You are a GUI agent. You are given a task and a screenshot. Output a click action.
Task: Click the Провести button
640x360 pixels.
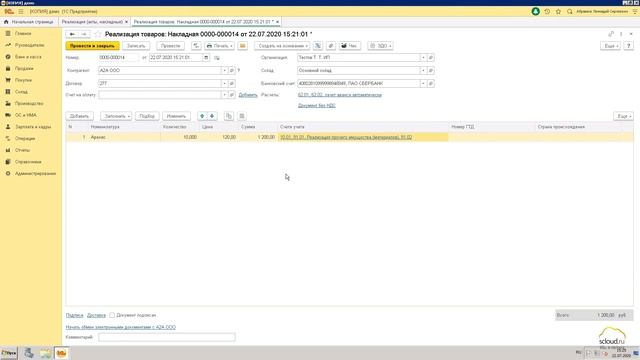click(x=170, y=46)
